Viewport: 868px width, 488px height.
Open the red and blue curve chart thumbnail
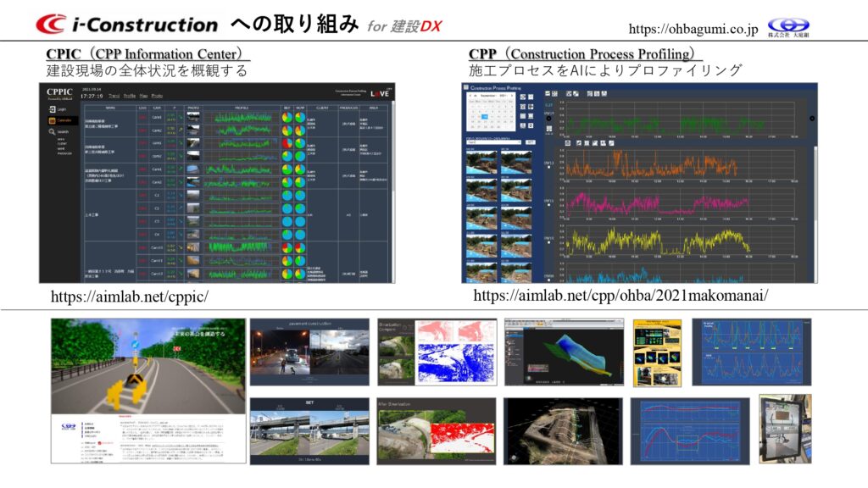(x=690, y=431)
